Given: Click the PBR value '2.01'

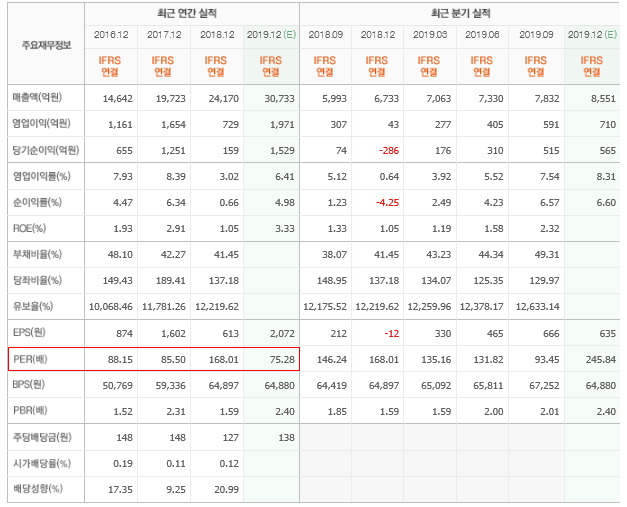Looking at the screenshot, I should [549, 411].
